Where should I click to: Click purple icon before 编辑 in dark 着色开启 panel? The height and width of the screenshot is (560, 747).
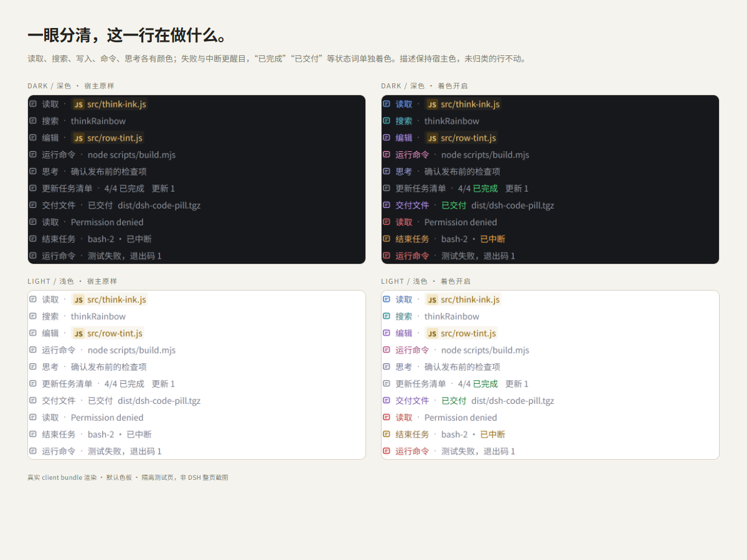coord(387,138)
